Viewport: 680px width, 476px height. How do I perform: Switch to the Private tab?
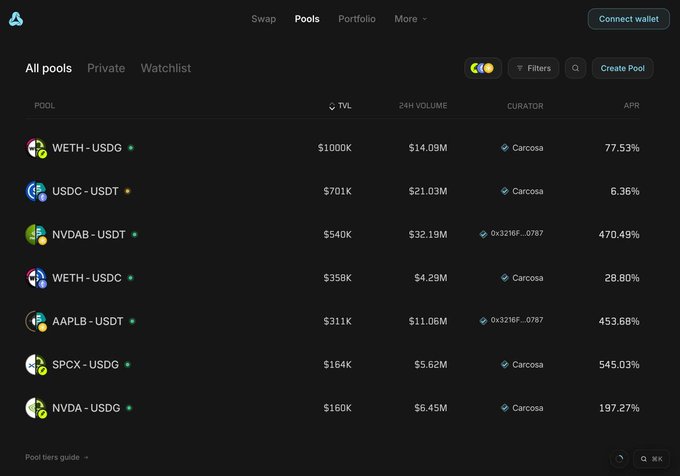click(106, 68)
